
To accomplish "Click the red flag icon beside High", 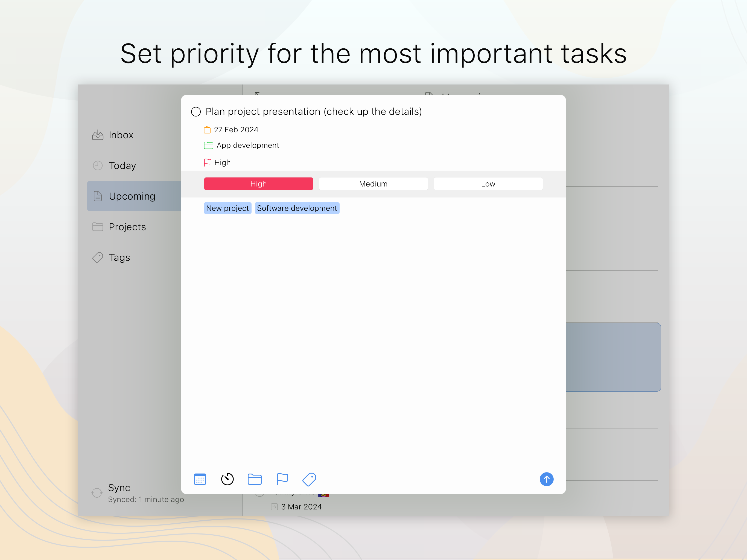I will 208,162.
